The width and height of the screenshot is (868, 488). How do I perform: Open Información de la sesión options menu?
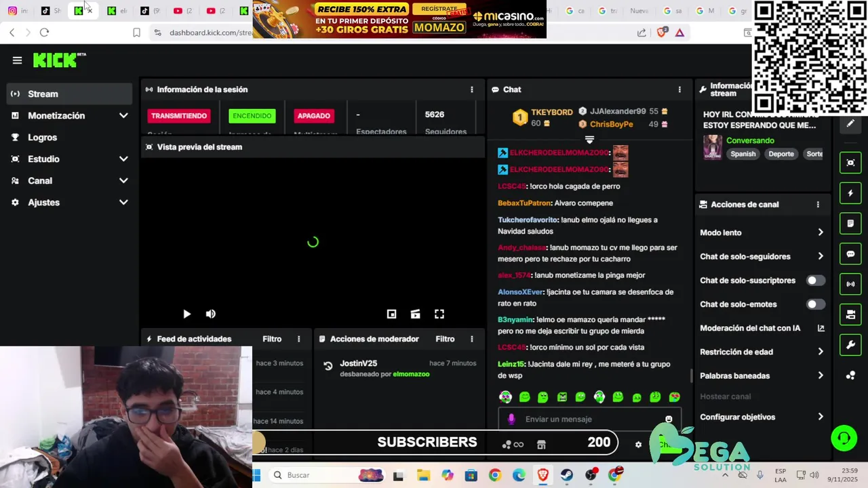[x=472, y=89]
